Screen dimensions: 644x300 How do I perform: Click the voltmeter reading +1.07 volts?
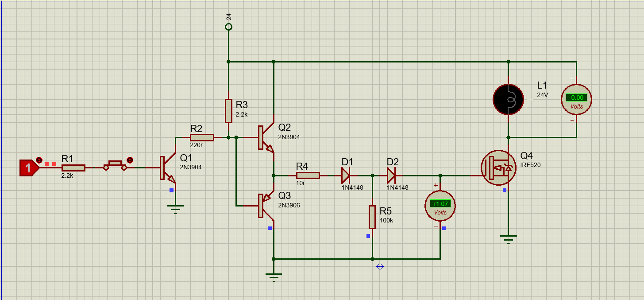point(440,206)
